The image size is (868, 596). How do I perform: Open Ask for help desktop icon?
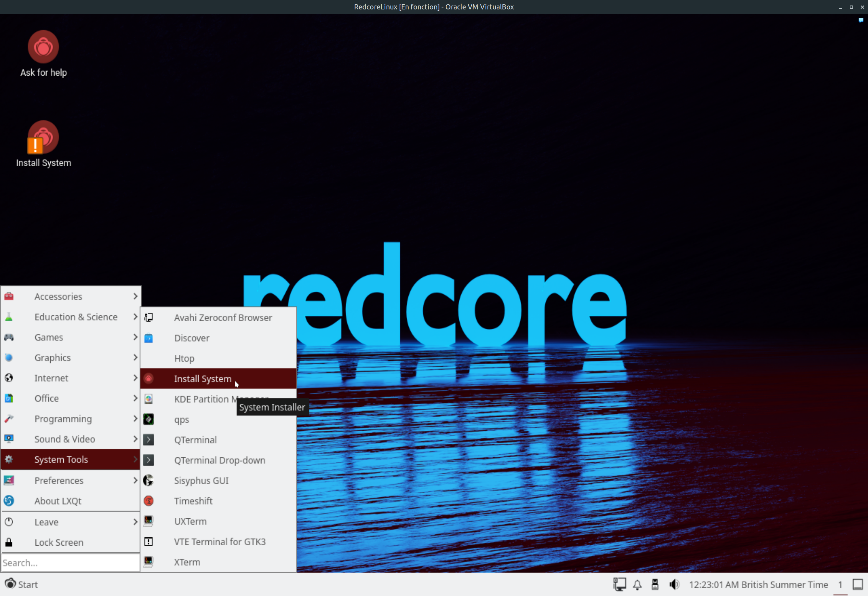pos(43,47)
